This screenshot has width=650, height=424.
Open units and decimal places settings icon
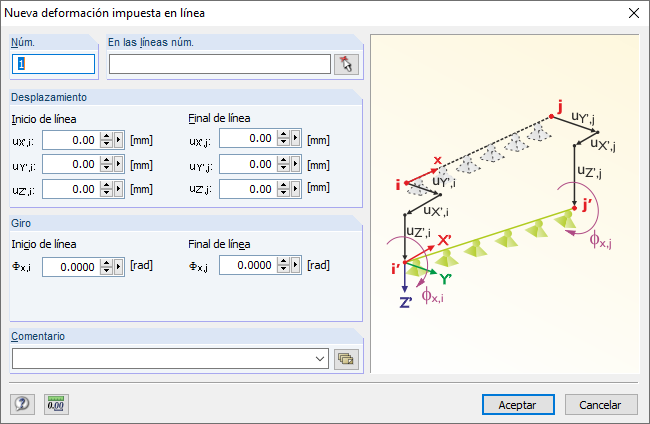click(x=56, y=404)
